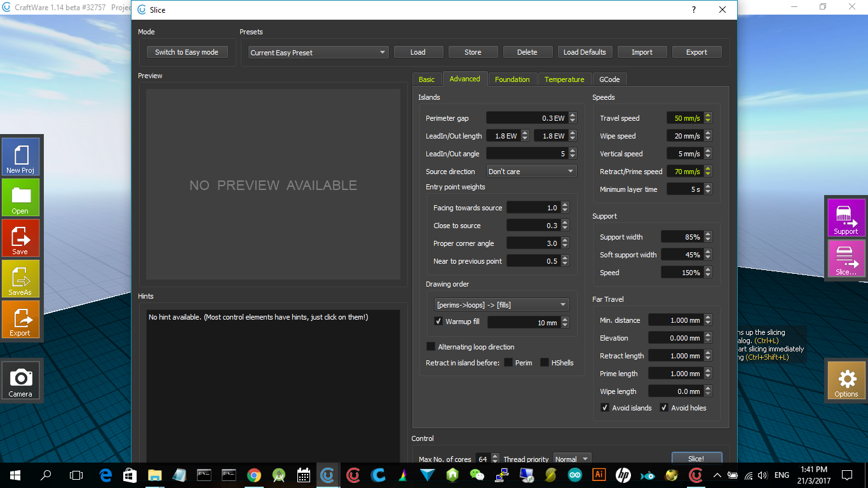Open a project with the green Open icon
868x488 pixels.
(21, 197)
